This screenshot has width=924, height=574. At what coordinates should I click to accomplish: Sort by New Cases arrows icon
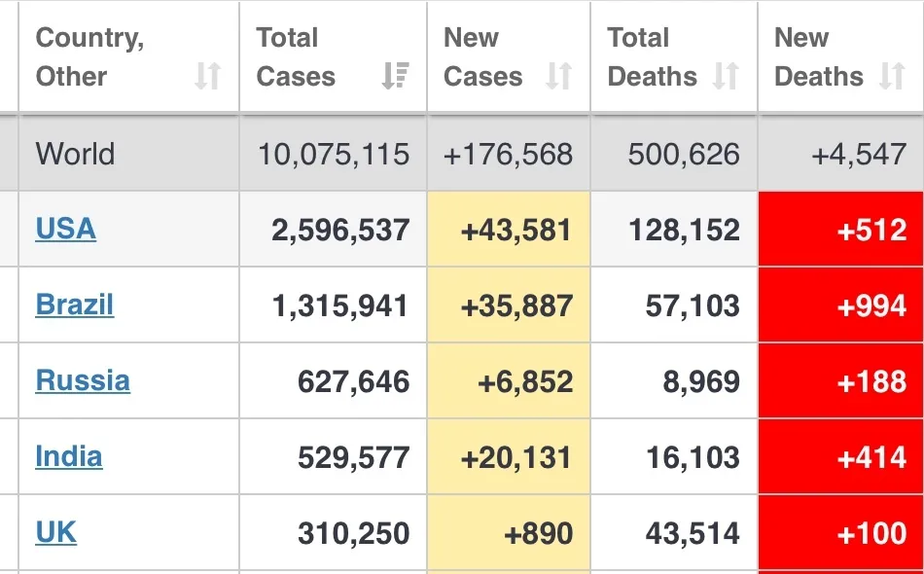pyautogui.click(x=558, y=76)
